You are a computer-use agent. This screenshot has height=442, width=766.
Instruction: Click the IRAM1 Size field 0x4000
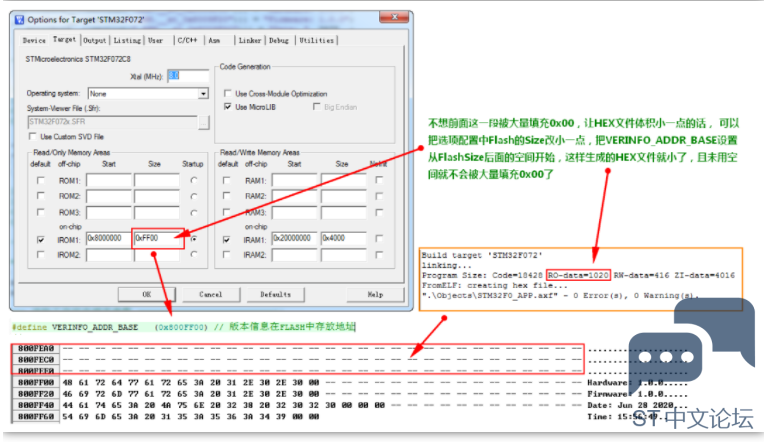(343, 238)
